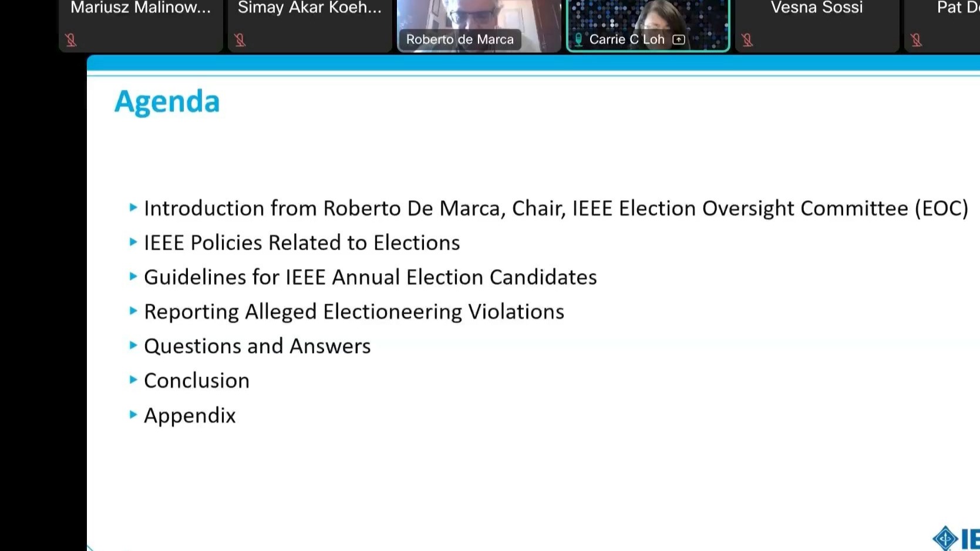
Task: Click Guidelines for IEEE Annual Election Candidates
Action: [x=371, y=277]
